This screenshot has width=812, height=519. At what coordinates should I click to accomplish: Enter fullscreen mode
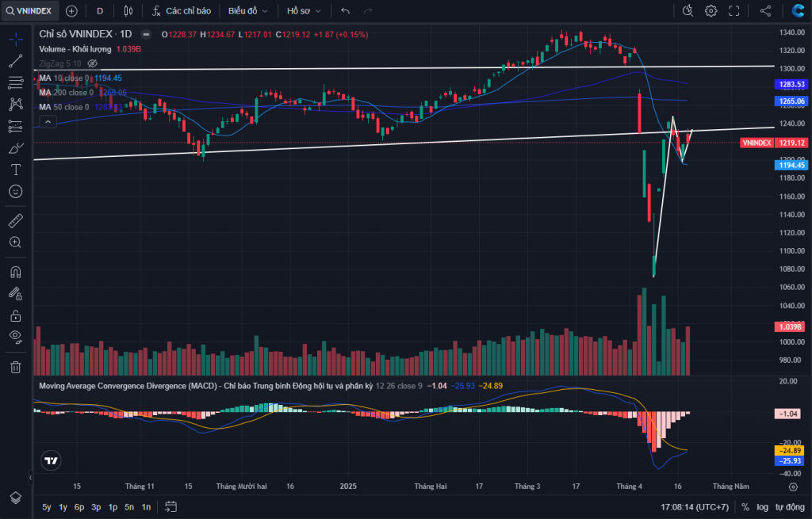[x=733, y=11]
